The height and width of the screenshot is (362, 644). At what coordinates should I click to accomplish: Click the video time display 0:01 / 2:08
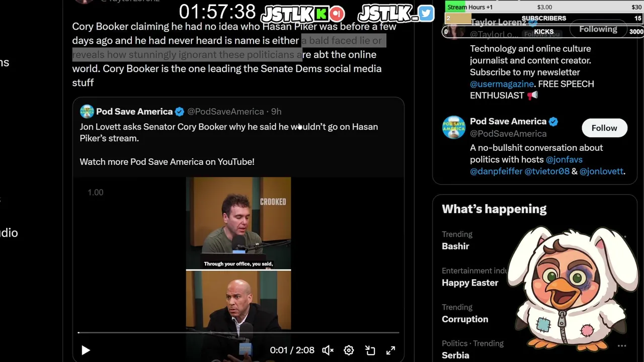[292, 350]
